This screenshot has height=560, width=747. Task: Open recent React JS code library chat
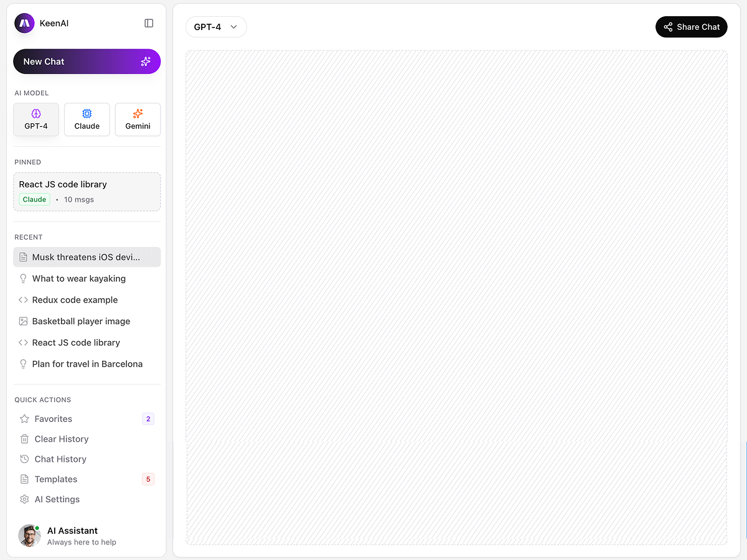click(76, 343)
